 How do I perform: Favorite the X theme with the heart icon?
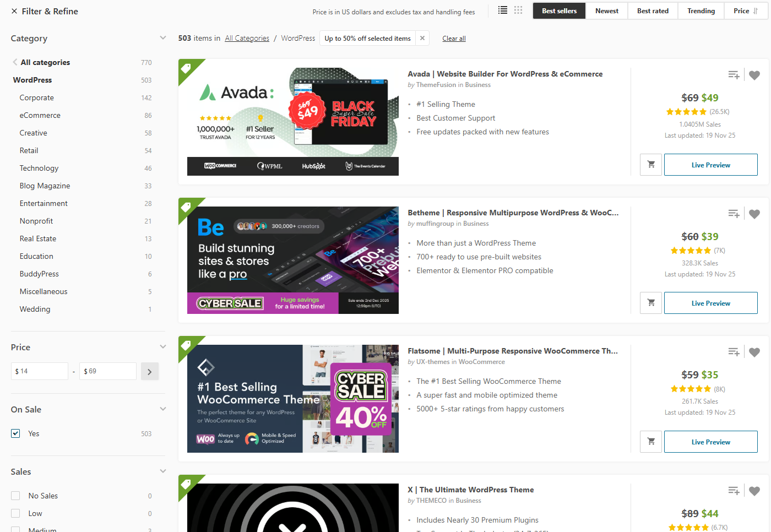click(x=754, y=490)
